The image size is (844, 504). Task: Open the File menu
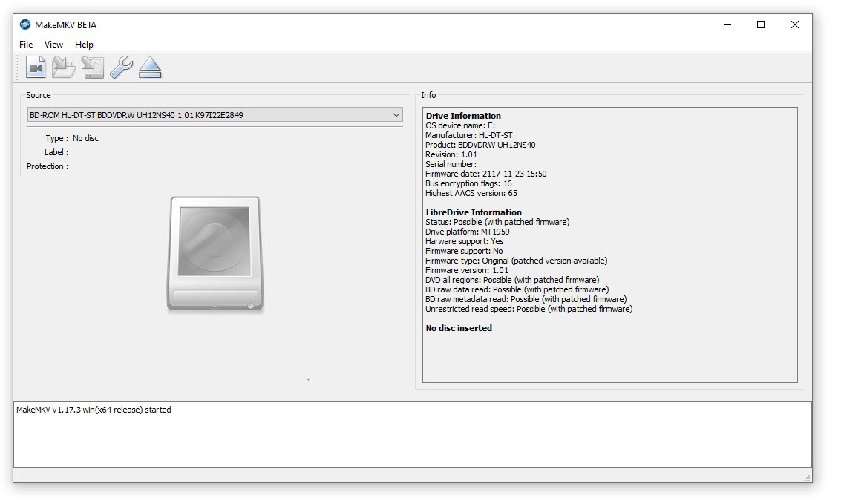[x=26, y=44]
